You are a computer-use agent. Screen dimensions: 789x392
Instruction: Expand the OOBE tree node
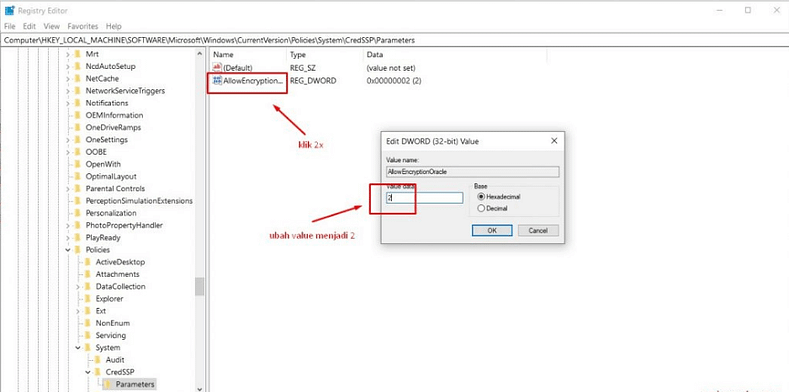tap(68, 151)
